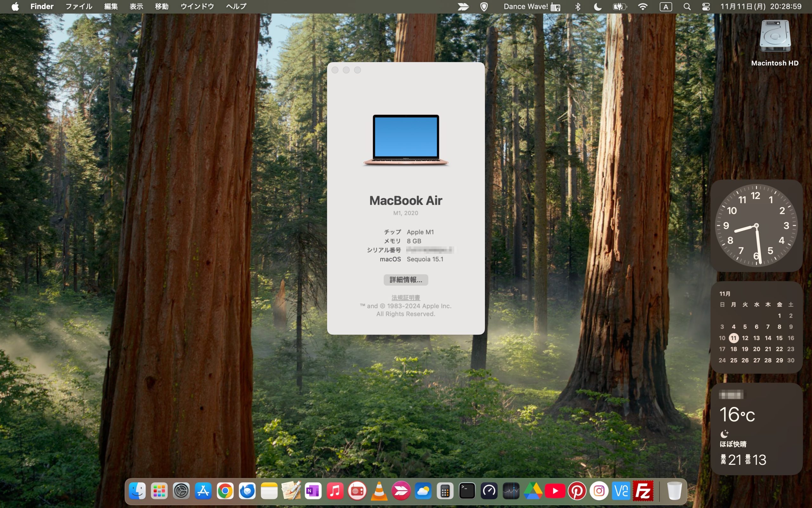The width and height of the screenshot is (812, 508).
Task: Toggle Focus moon icon in menu bar
Action: [598, 7]
